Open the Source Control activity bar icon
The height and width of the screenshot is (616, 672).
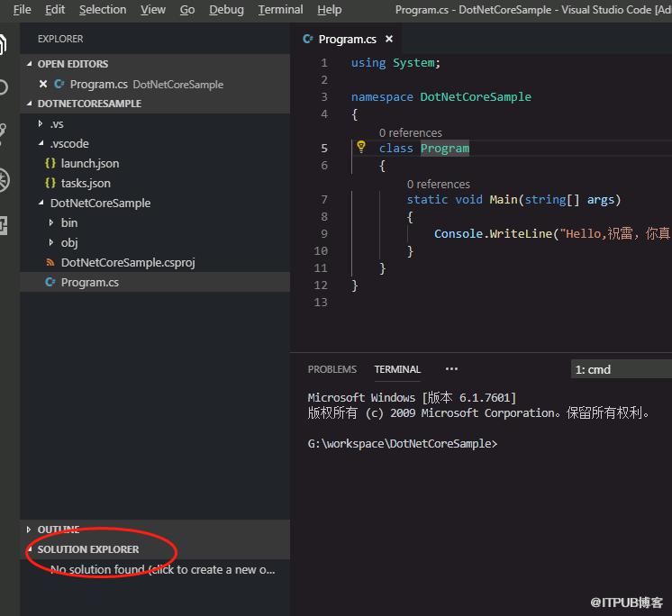pyautogui.click(x=4, y=133)
